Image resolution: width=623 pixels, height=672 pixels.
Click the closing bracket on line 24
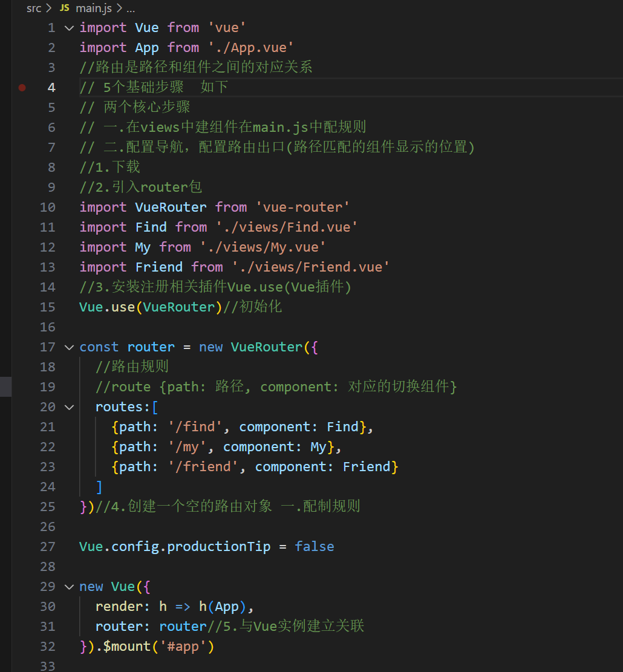click(x=99, y=488)
